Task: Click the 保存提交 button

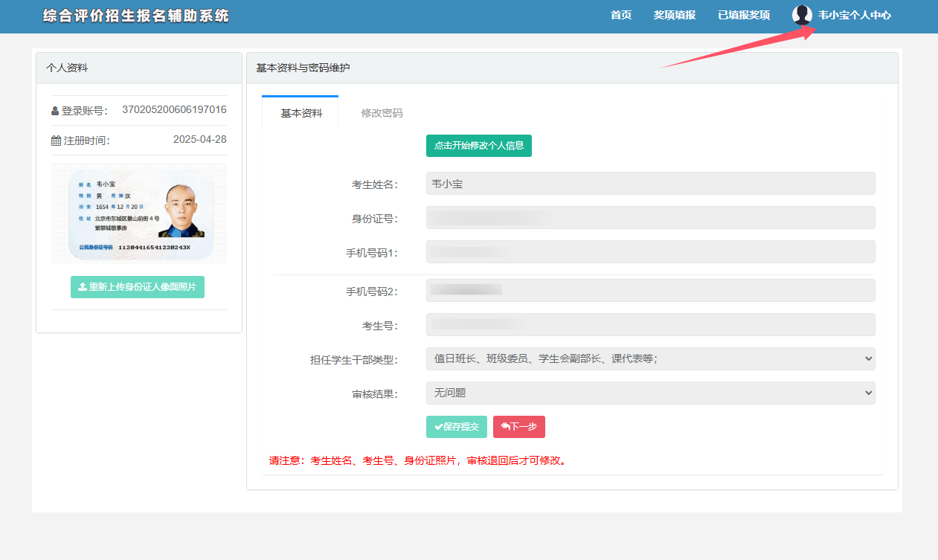Action: point(457,427)
